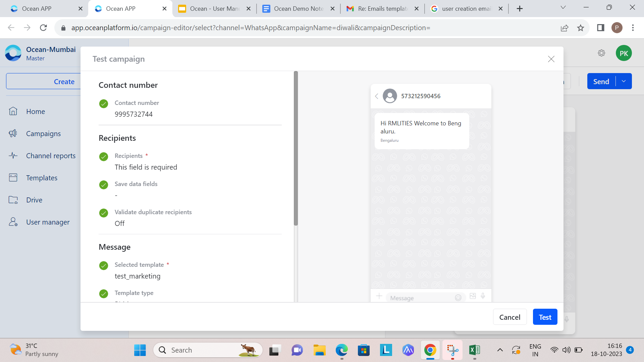Click share page icon in address bar

[x=565, y=28]
